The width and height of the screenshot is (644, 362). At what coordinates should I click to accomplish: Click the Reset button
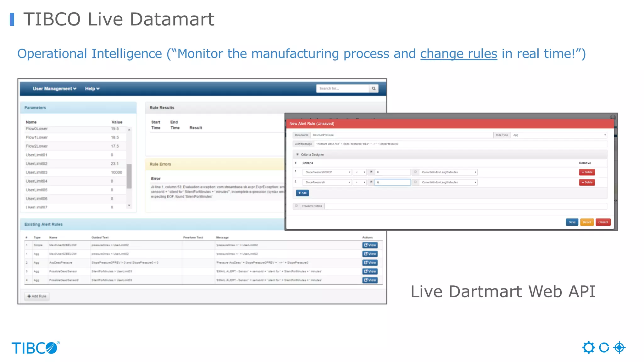(587, 222)
